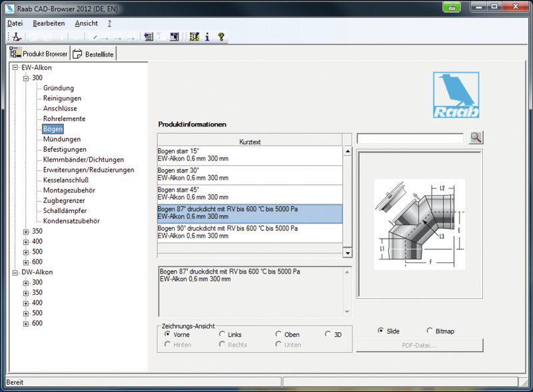533x392 pixels.
Task: Expand the 600 node under EW-Alkon
Action: pos(26,262)
